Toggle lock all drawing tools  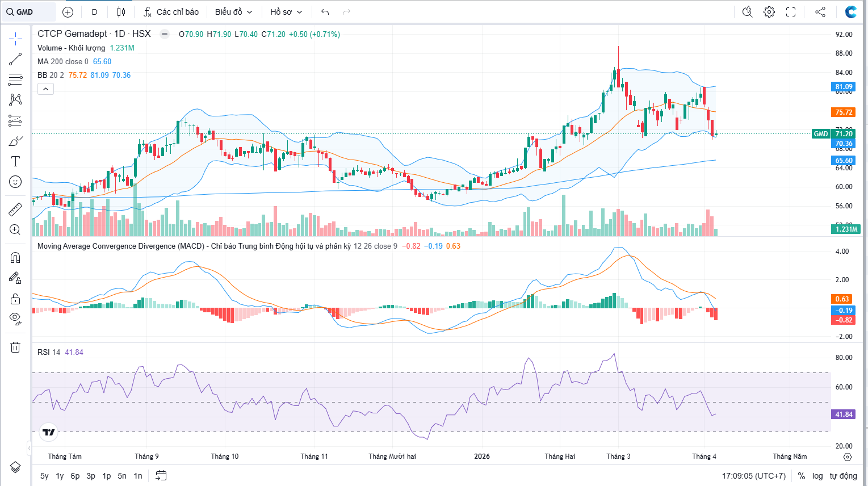[15, 299]
